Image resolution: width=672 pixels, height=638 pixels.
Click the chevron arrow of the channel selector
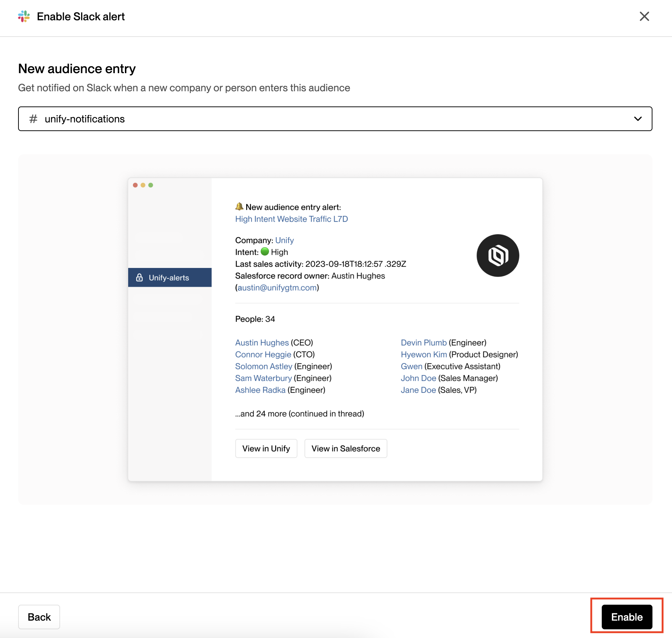(x=638, y=119)
